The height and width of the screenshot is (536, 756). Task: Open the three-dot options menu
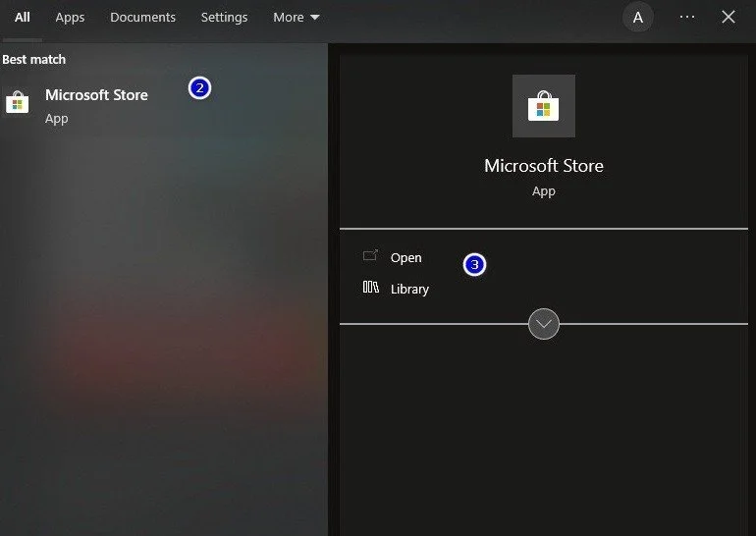click(687, 17)
